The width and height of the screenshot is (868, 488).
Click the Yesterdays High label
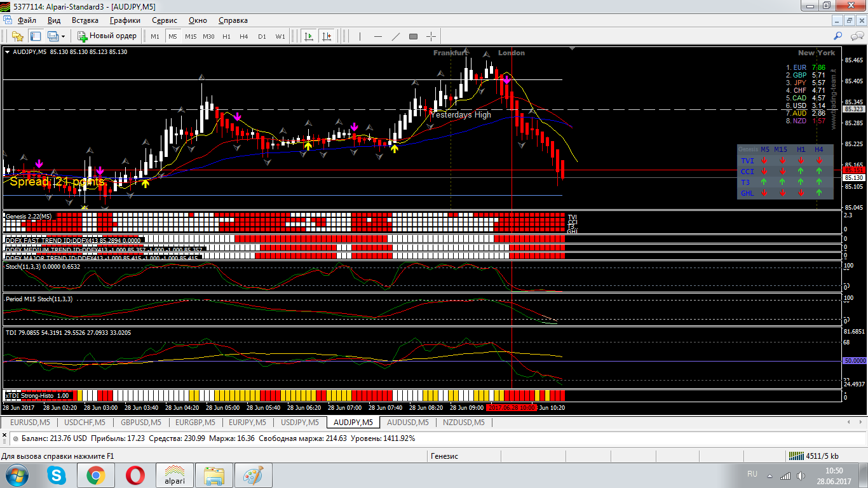[x=461, y=115]
